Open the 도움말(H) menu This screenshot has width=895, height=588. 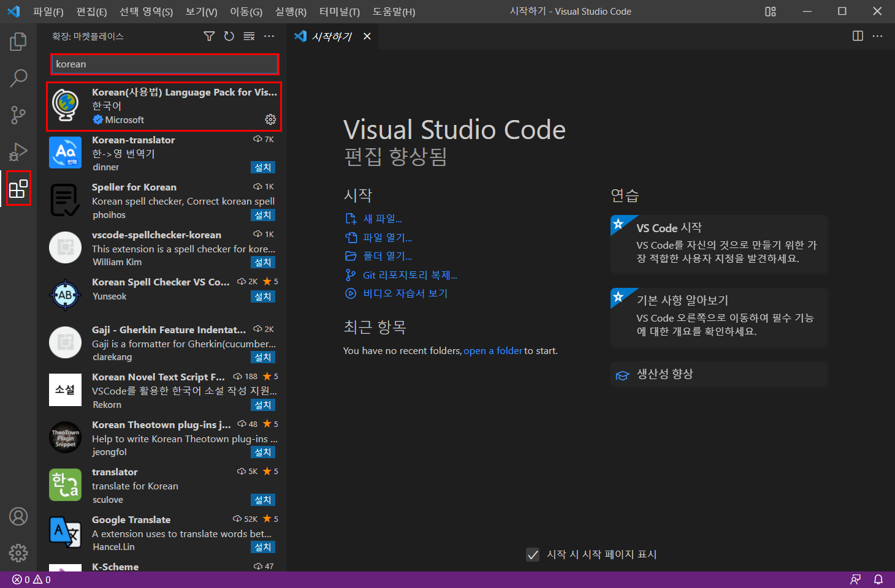click(394, 11)
